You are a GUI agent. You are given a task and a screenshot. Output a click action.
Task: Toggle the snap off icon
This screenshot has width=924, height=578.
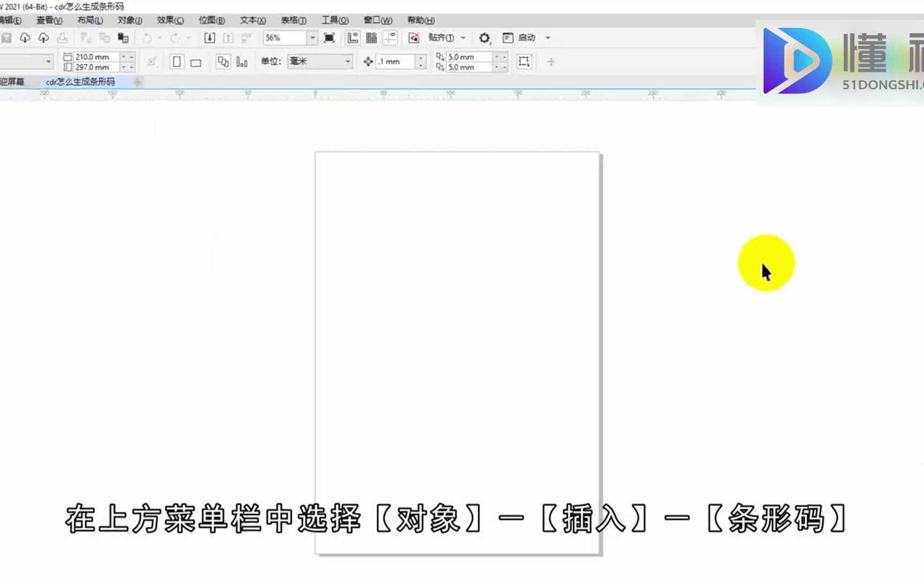tap(414, 38)
